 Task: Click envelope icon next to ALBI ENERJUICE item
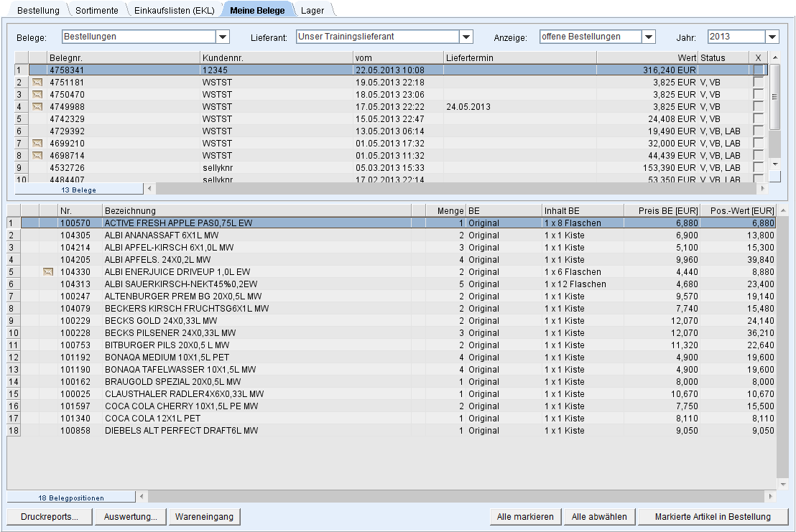click(x=48, y=272)
